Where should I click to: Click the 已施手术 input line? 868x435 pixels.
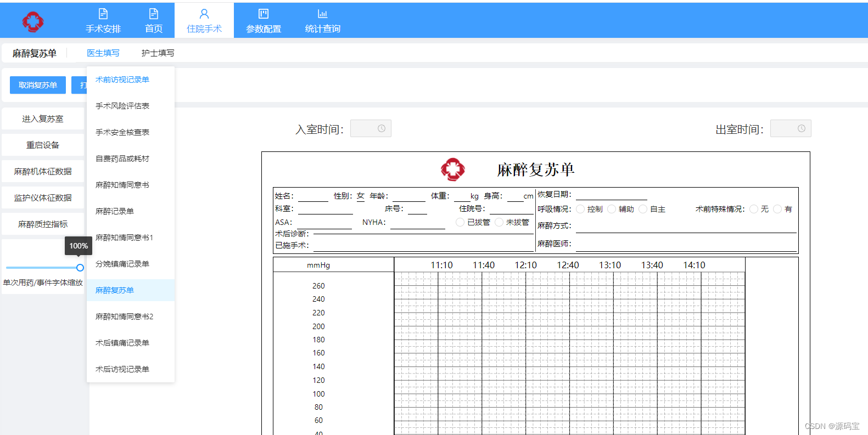(x=423, y=246)
